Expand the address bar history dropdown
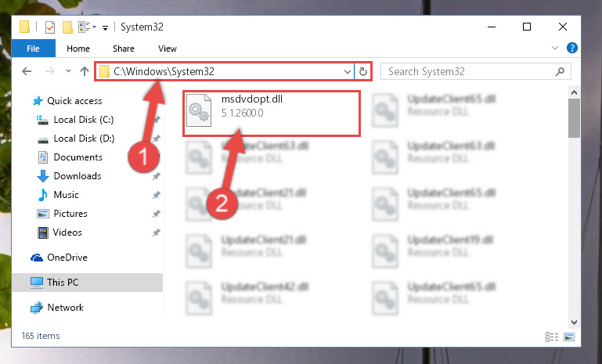Image resolution: width=602 pixels, height=364 pixels. point(347,72)
